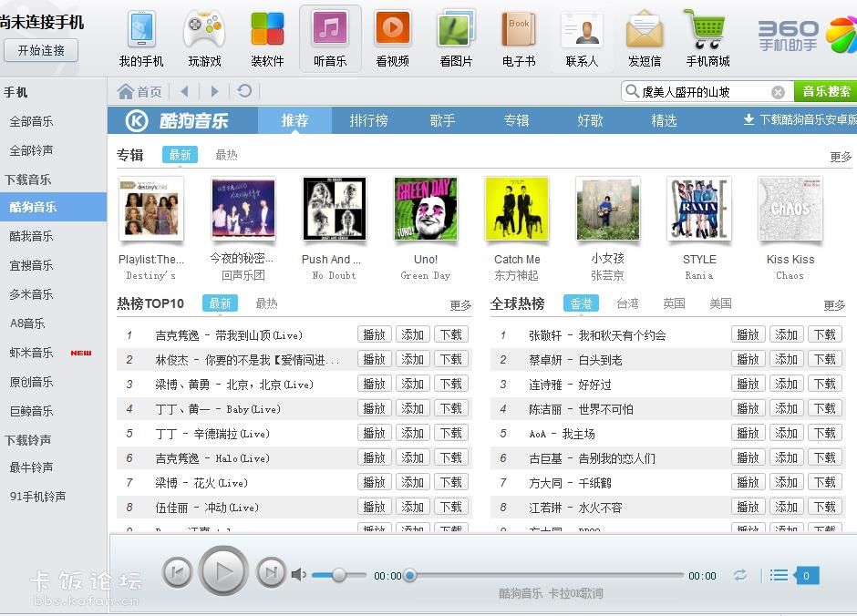Click the 开始连接 button
The width and height of the screenshot is (857, 616).
(41, 51)
